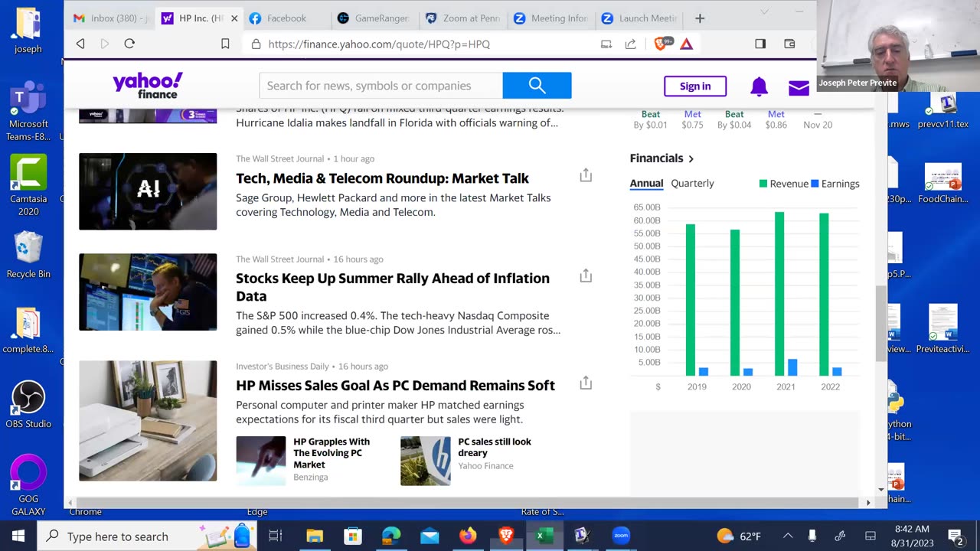Switch to Zoom at Penn tab
Screen dimensions: 980x551
click(462, 18)
